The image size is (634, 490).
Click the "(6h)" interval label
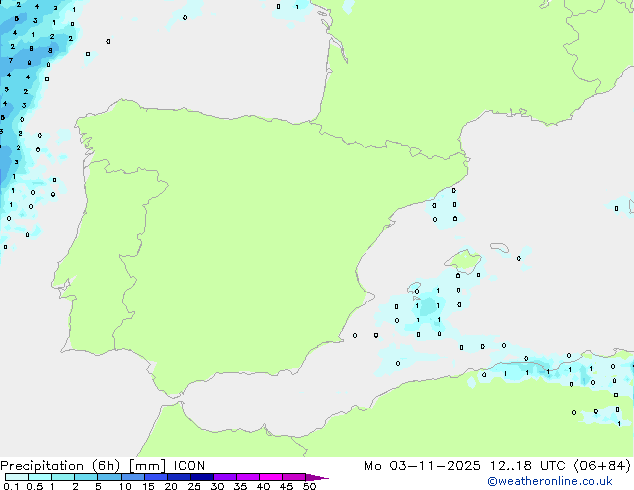[106, 466]
